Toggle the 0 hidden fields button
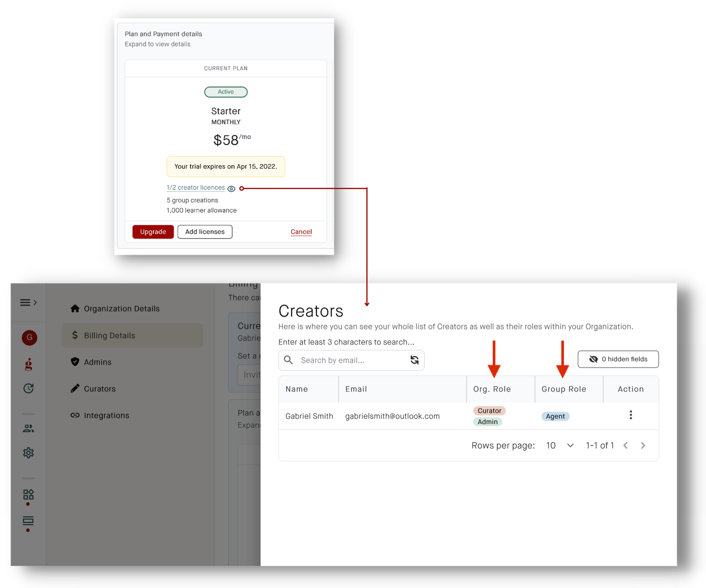 pos(618,359)
